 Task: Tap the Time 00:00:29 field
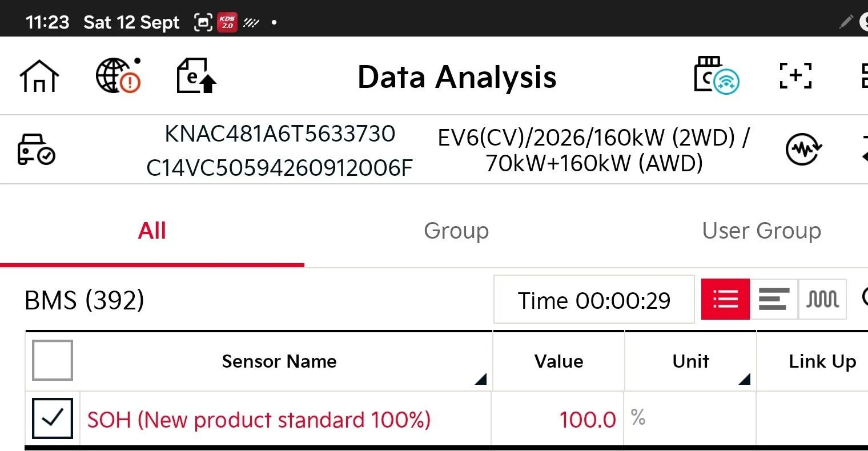(594, 300)
